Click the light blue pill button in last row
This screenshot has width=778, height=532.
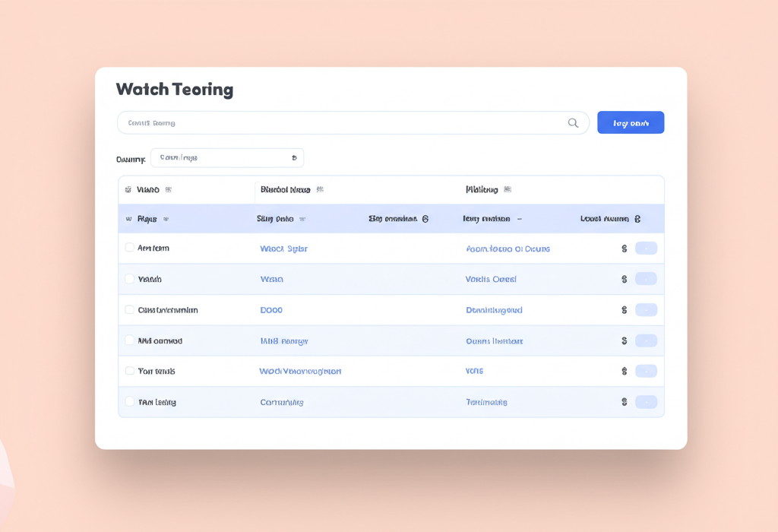pos(646,401)
